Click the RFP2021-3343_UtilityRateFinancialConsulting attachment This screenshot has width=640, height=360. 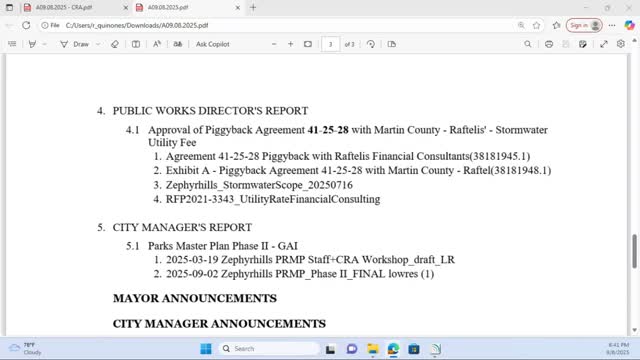pyautogui.click(x=273, y=199)
